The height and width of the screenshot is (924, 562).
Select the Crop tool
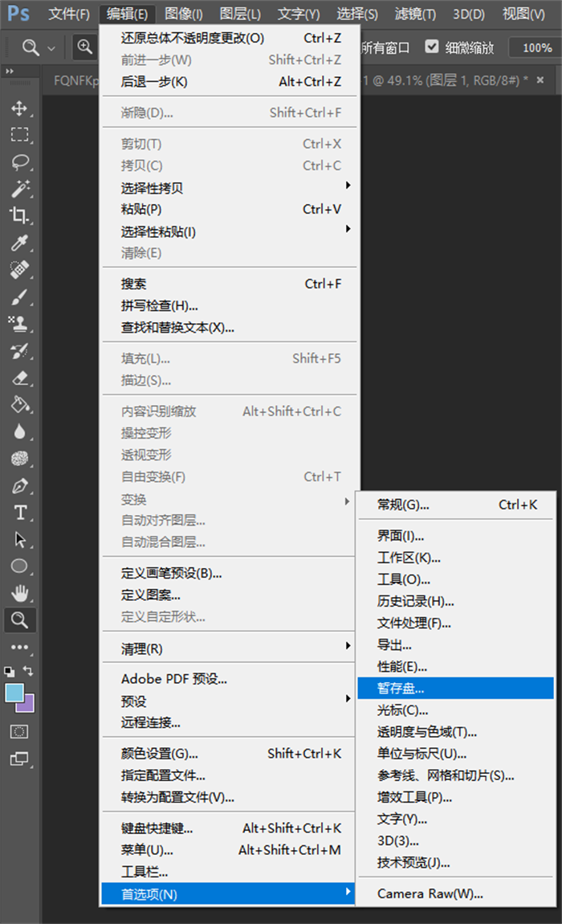click(x=20, y=215)
